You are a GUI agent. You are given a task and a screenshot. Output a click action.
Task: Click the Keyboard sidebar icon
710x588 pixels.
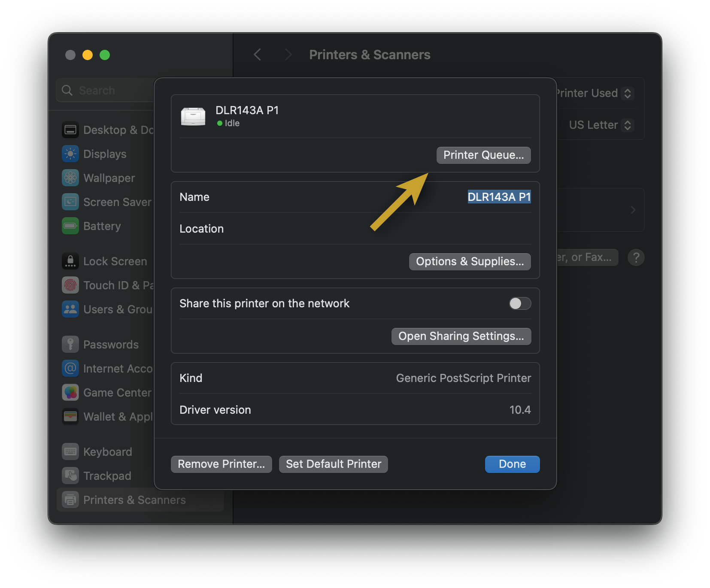click(x=70, y=452)
